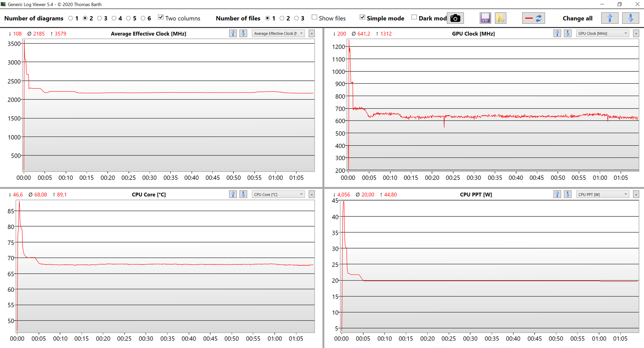Screen dimensions: 644x348
Task: Click the Change all down arrow
Action: click(630, 18)
